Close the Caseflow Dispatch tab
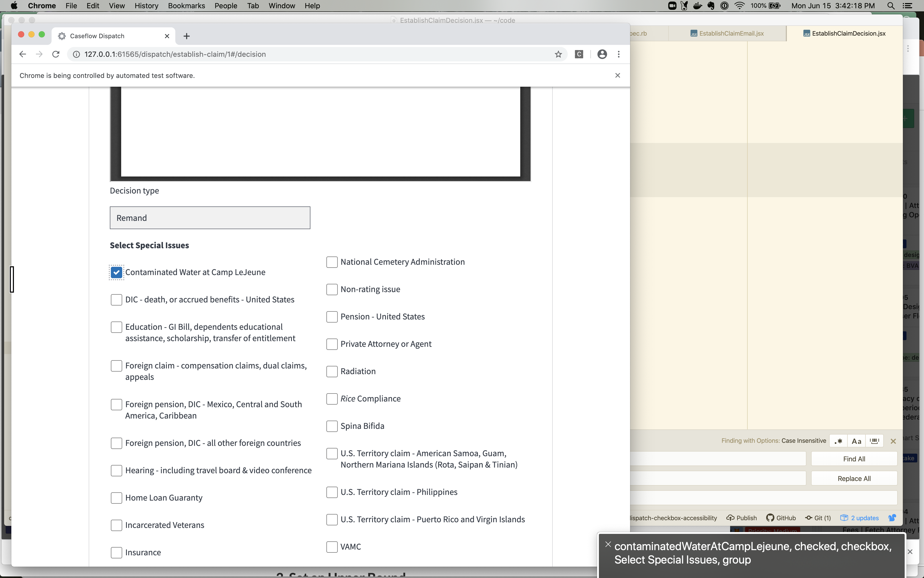This screenshot has width=924, height=578. 167,36
